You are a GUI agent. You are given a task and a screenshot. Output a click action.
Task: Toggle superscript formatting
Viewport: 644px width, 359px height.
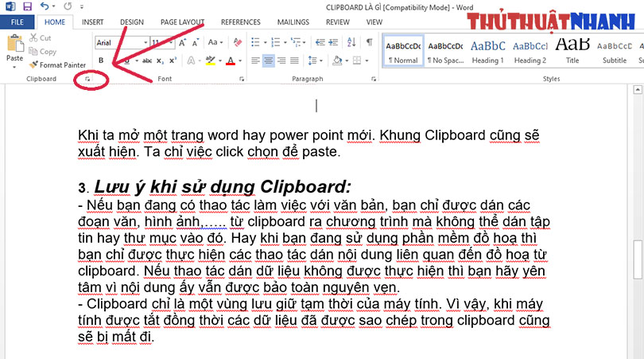(173, 60)
